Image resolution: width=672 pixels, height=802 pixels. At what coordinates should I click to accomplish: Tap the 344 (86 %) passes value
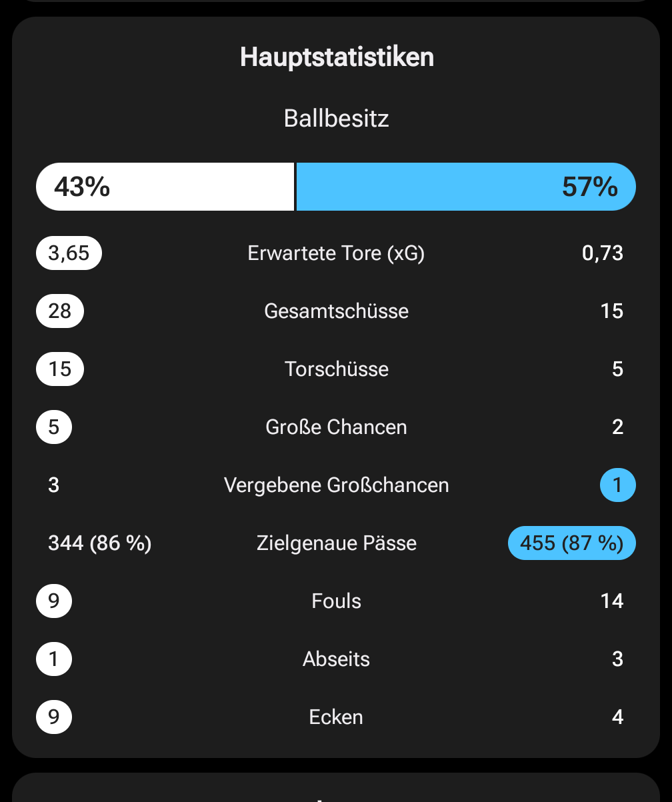click(x=100, y=543)
